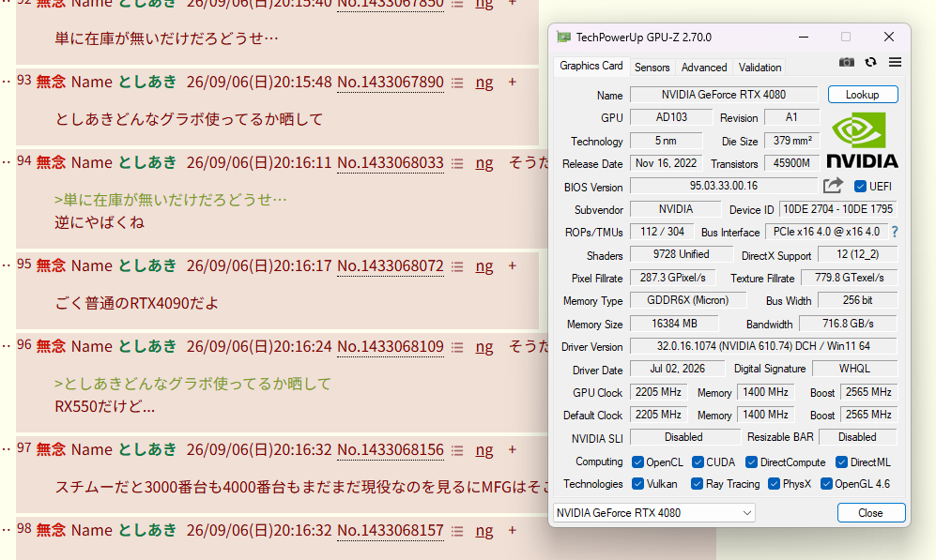This screenshot has height=560, width=936.
Task: Expand the NVIDIA GeForce RTX 4080 dropdown
Action: coord(654,513)
